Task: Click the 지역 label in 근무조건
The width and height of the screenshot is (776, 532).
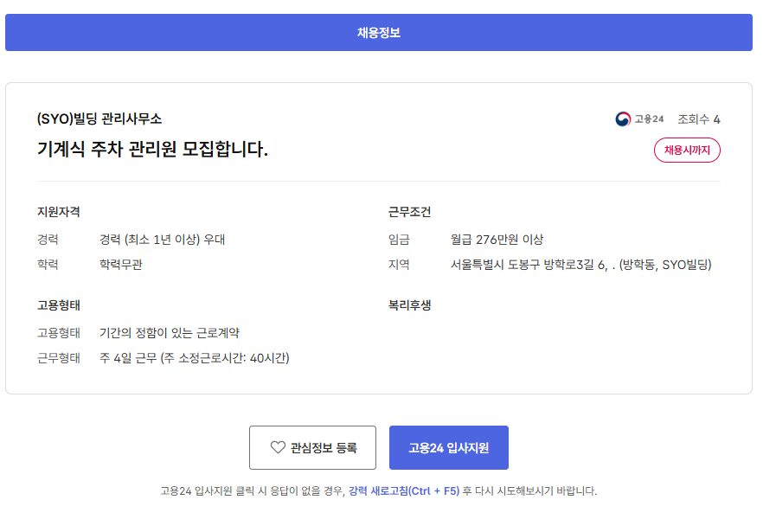Action: pos(400,265)
